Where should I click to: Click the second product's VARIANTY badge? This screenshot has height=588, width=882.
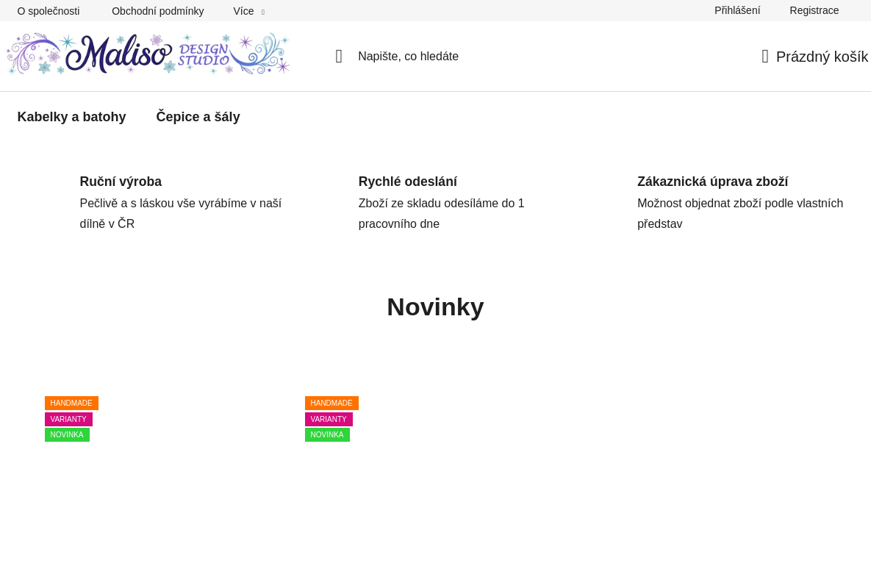329,419
